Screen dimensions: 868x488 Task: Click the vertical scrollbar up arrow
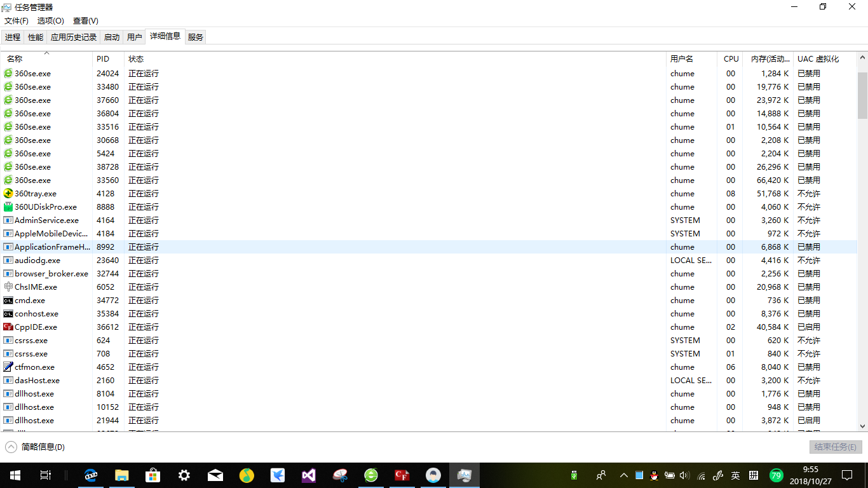(862, 58)
